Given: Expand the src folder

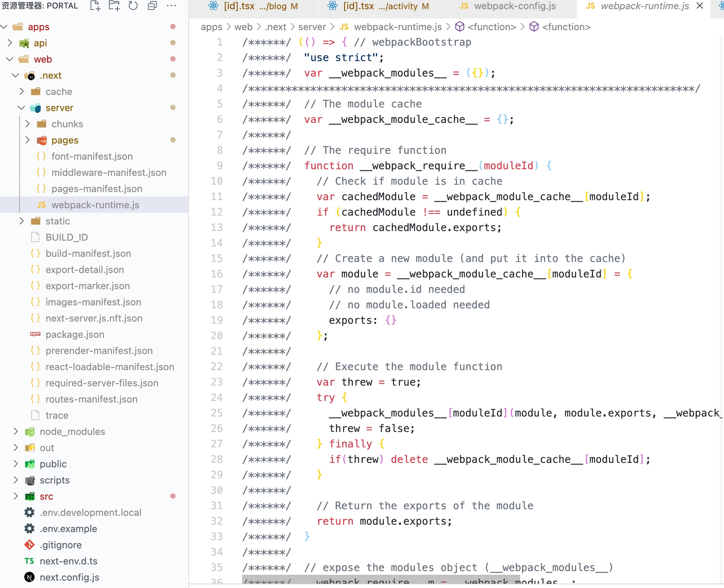Looking at the screenshot, I should (x=16, y=496).
